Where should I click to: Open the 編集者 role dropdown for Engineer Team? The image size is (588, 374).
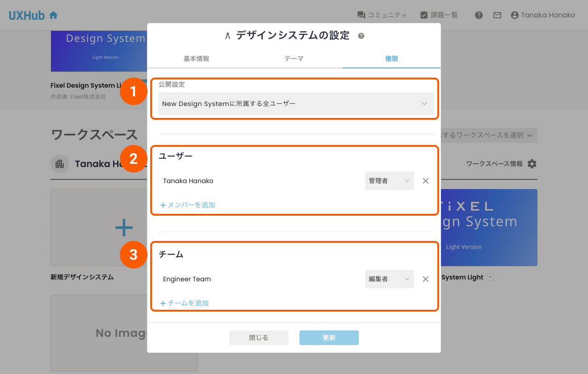(389, 279)
